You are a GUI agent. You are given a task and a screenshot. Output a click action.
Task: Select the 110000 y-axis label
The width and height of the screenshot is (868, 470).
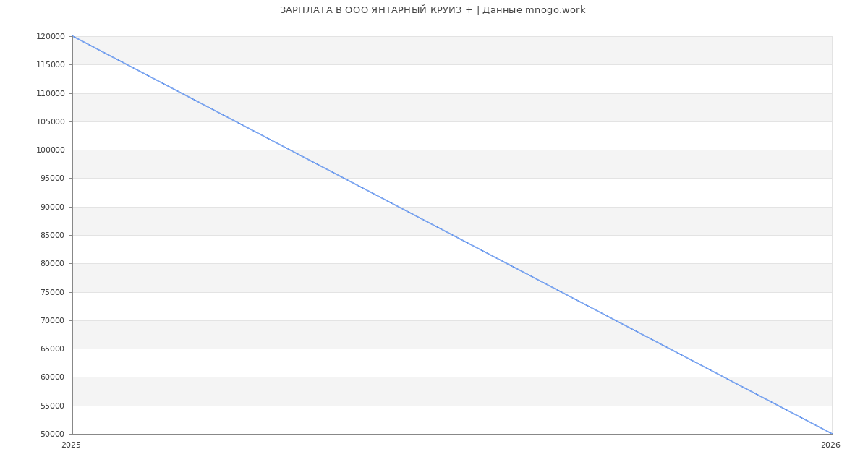point(51,93)
